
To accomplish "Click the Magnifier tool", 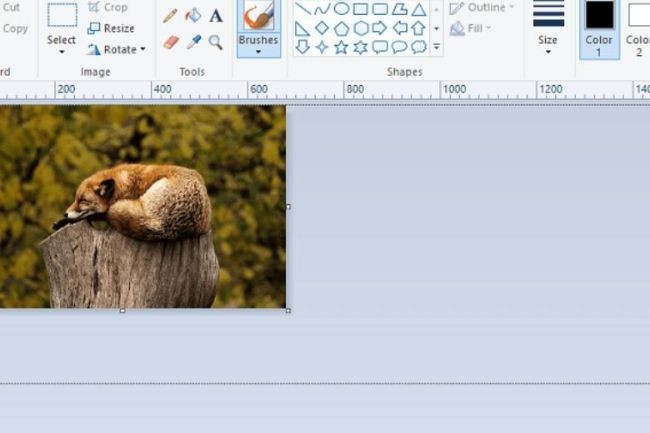I will tap(215, 42).
